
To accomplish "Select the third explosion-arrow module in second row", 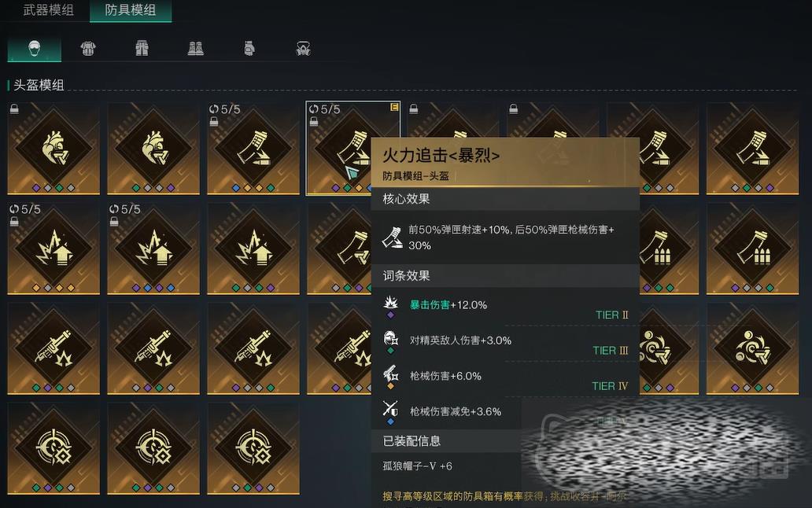I will click(x=253, y=248).
